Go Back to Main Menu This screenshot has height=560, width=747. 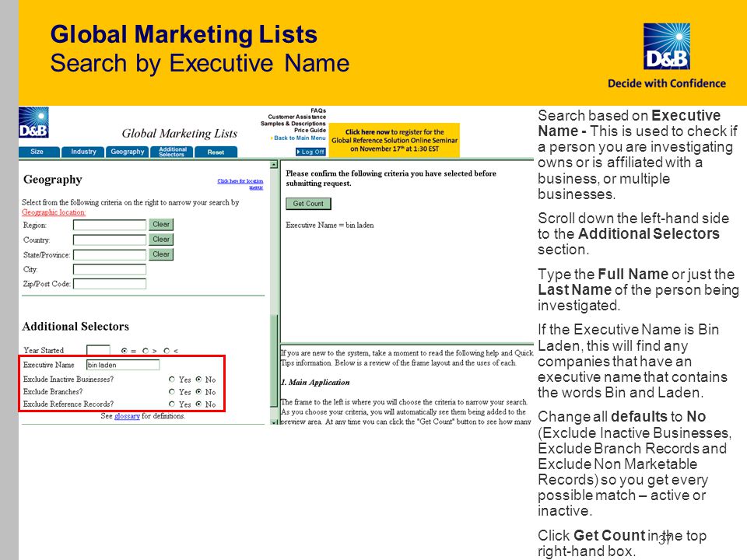pyautogui.click(x=299, y=138)
